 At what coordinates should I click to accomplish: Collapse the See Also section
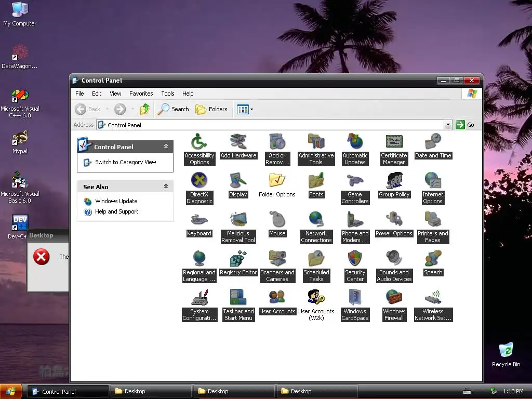[166, 187]
